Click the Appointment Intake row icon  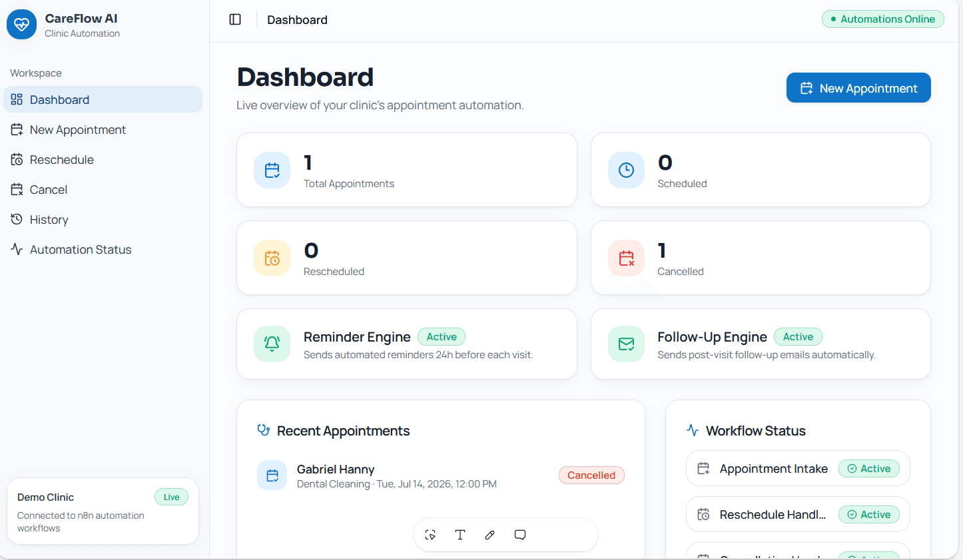[x=703, y=469]
